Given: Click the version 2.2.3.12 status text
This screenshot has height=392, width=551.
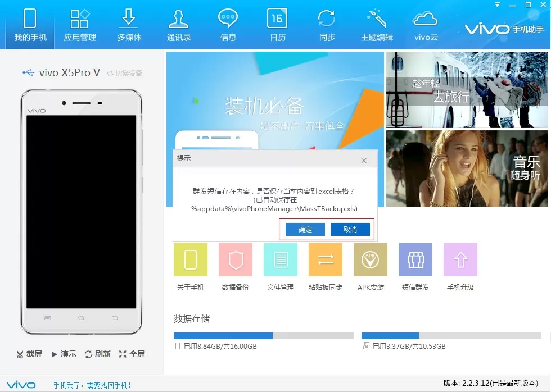Looking at the screenshot, I should [490, 383].
